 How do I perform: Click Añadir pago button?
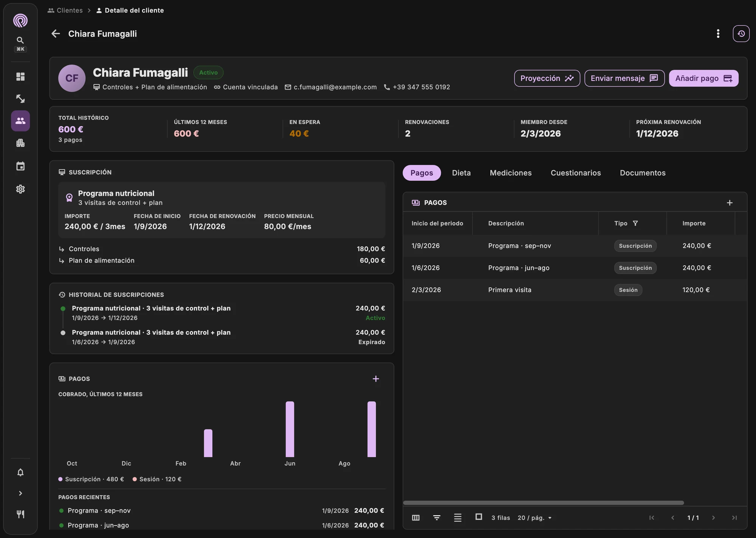[704, 78]
